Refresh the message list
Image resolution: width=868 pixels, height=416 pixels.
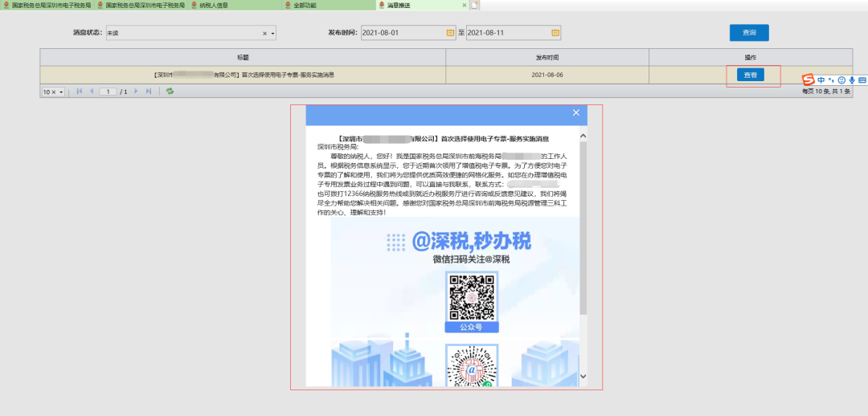click(x=170, y=92)
